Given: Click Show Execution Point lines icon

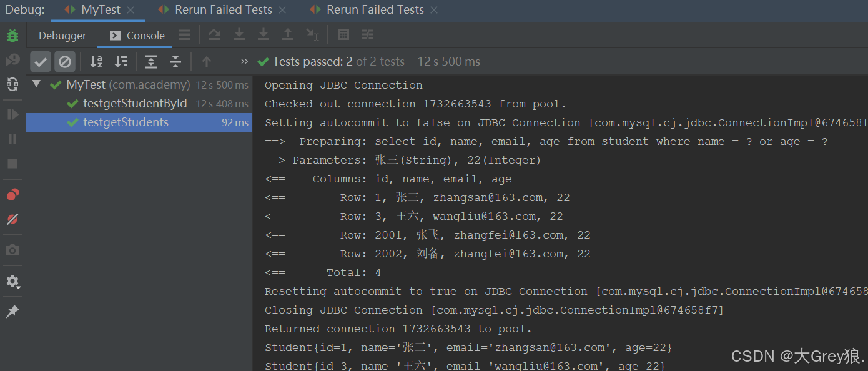Looking at the screenshot, I should coord(184,35).
